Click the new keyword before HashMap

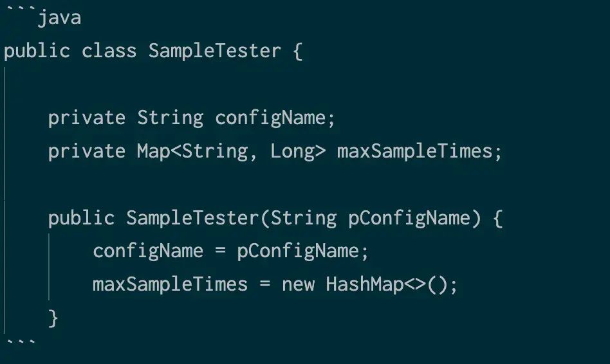click(298, 284)
